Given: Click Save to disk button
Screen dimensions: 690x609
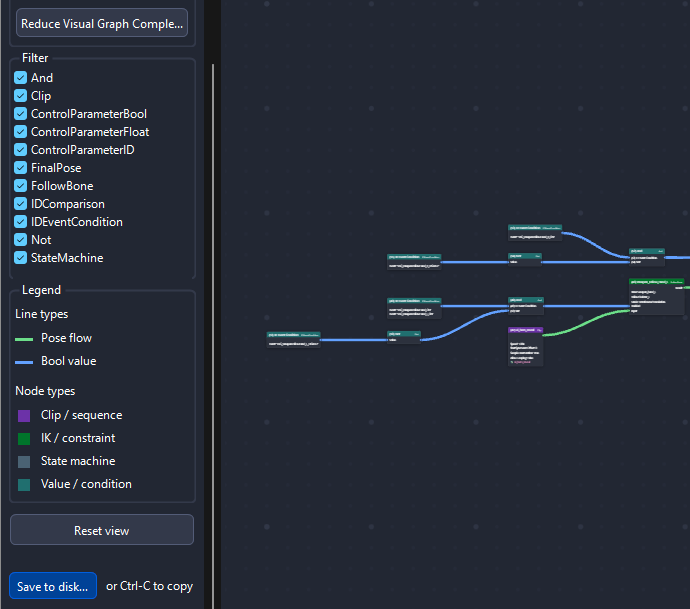Looking at the screenshot, I should (53, 586).
